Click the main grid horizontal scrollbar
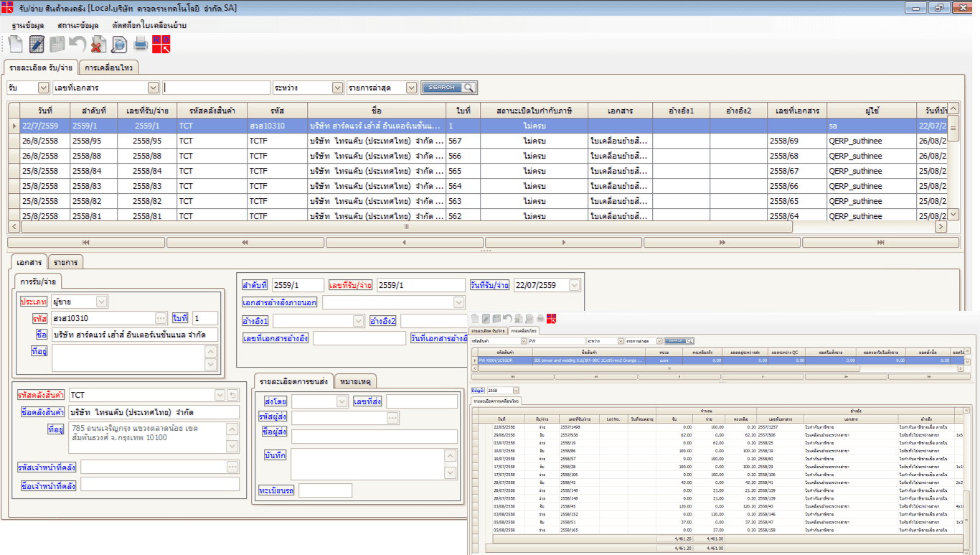This screenshot has height=555, width=980. click(406, 226)
